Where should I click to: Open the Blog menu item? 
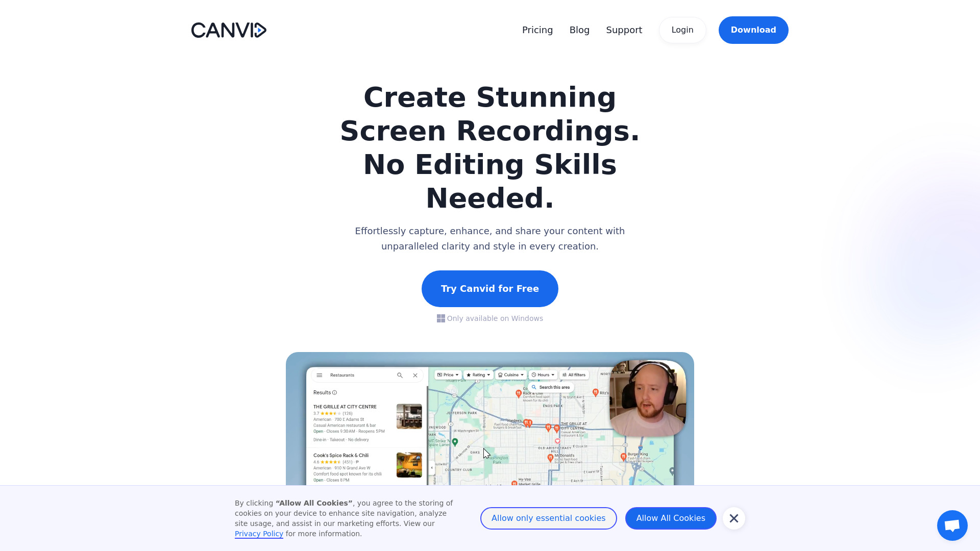[579, 30]
